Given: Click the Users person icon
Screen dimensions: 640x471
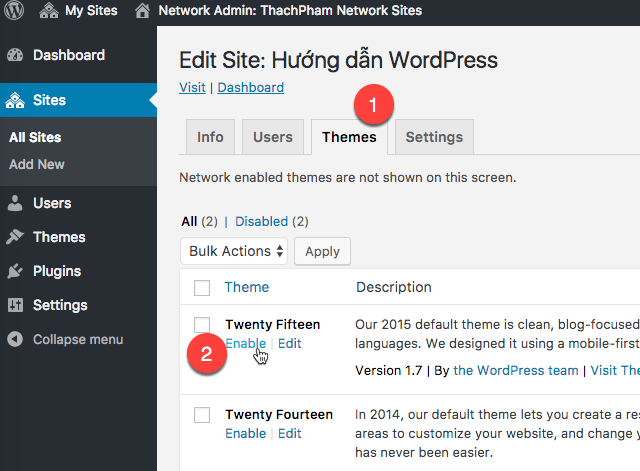Looking at the screenshot, I should (x=15, y=203).
